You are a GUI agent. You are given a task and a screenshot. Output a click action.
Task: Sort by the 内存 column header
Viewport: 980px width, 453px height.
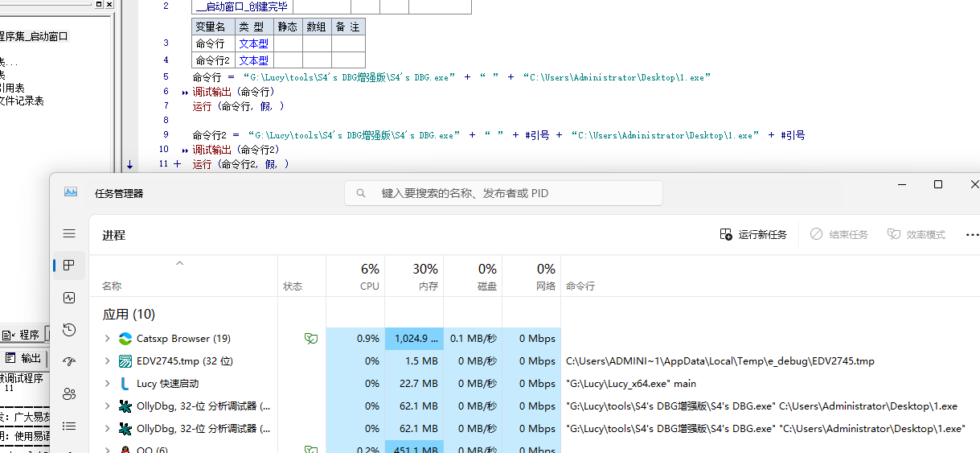click(428, 286)
